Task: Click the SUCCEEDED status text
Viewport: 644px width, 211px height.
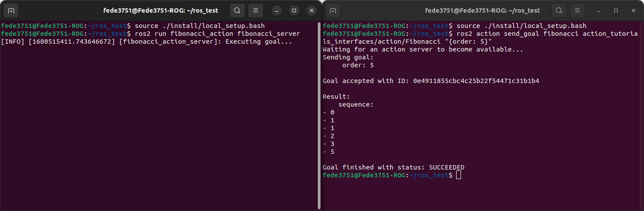Action: [x=447, y=167]
